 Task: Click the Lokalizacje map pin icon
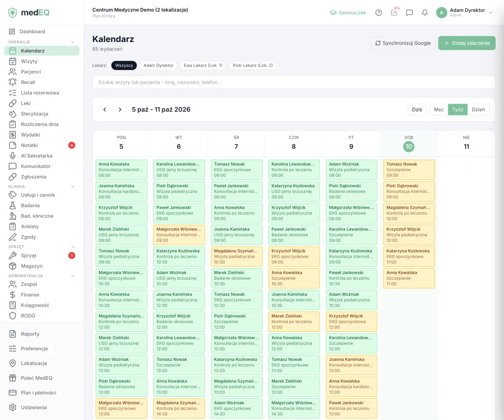coord(13,363)
